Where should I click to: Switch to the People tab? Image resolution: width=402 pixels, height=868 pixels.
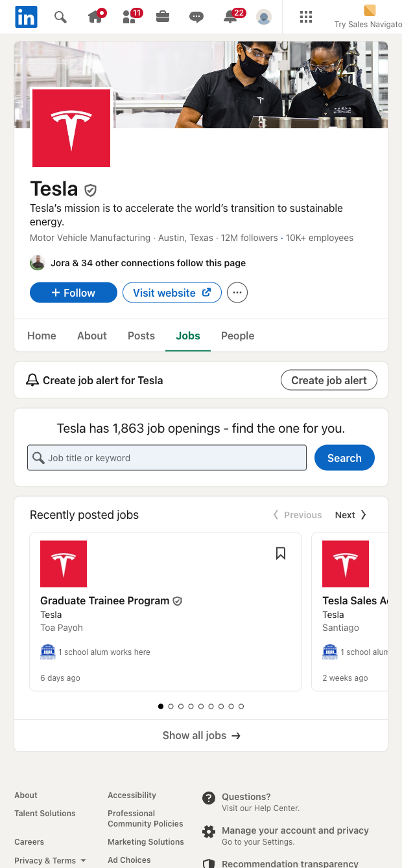[x=237, y=336]
